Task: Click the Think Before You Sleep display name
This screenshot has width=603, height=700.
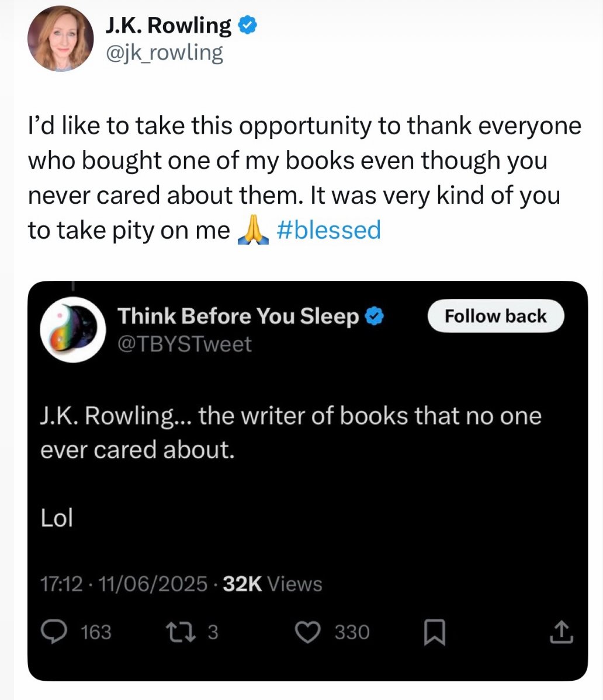Action: [x=238, y=316]
